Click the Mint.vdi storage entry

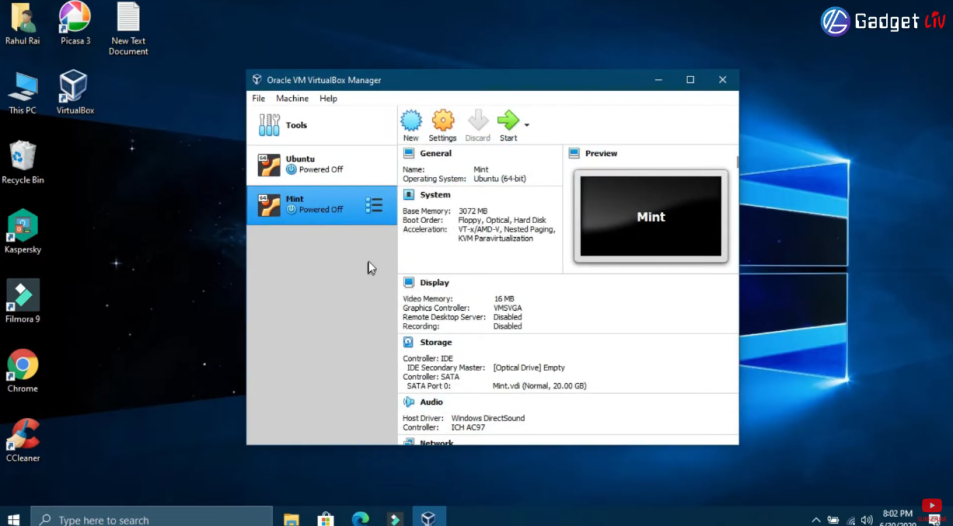coord(540,386)
